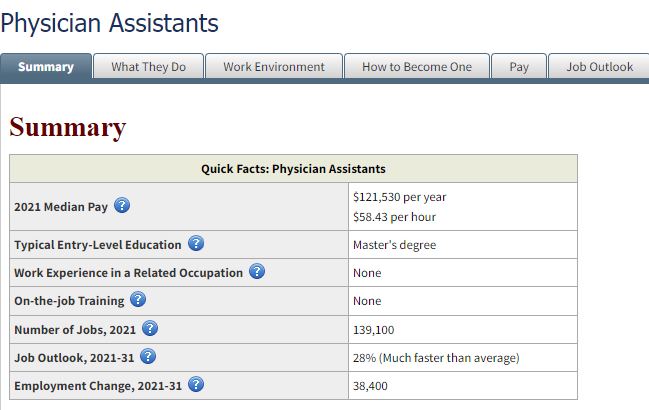Open the Work Environment tab

274,66
